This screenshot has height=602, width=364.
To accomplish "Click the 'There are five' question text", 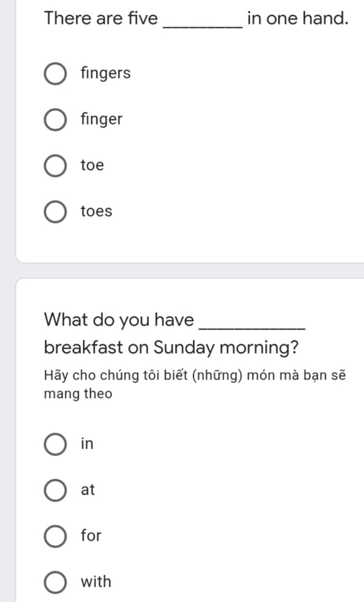I will [101, 18].
